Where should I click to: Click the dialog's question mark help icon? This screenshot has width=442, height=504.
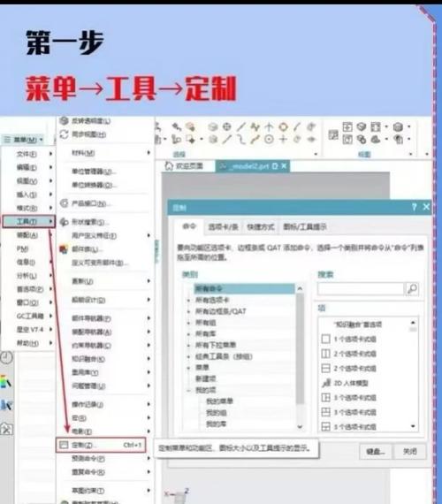pos(415,207)
